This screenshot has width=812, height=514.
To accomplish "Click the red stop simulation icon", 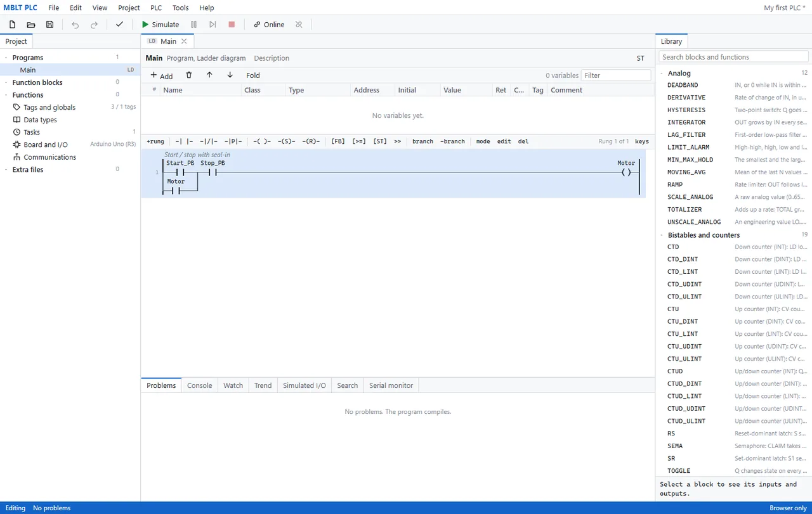I will click(x=232, y=25).
